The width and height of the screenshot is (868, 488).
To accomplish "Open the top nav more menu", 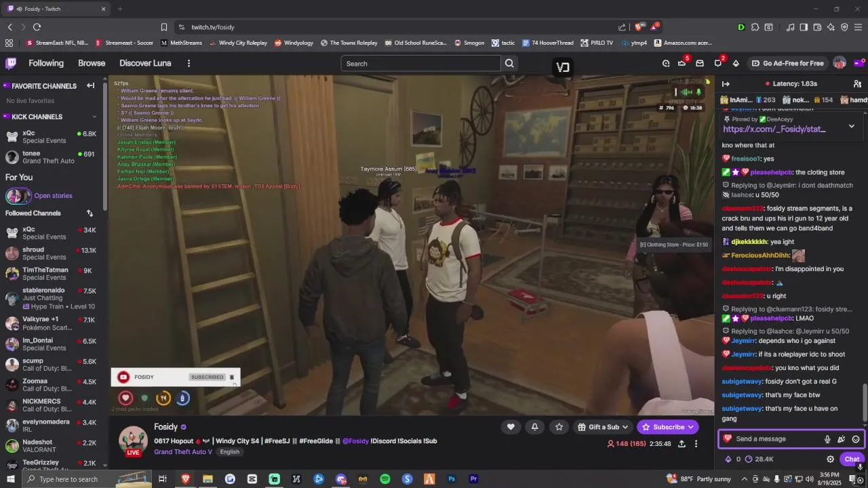I will pyautogui.click(x=189, y=63).
